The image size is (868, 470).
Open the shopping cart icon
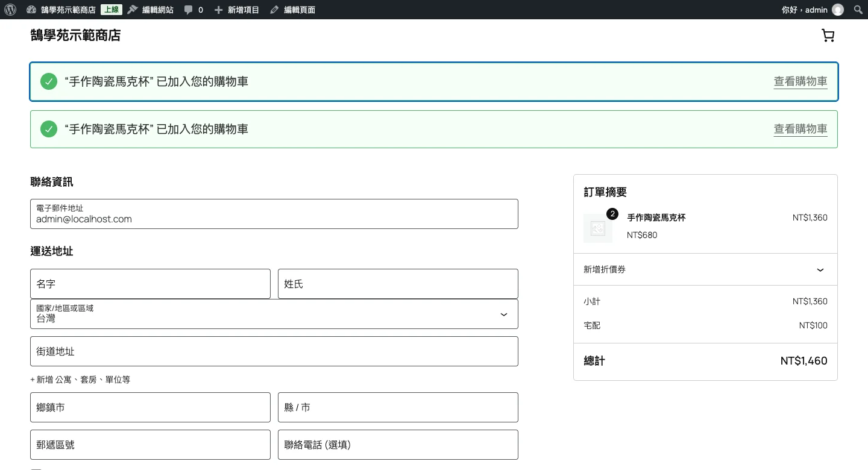pyautogui.click(x=828, y=36)
